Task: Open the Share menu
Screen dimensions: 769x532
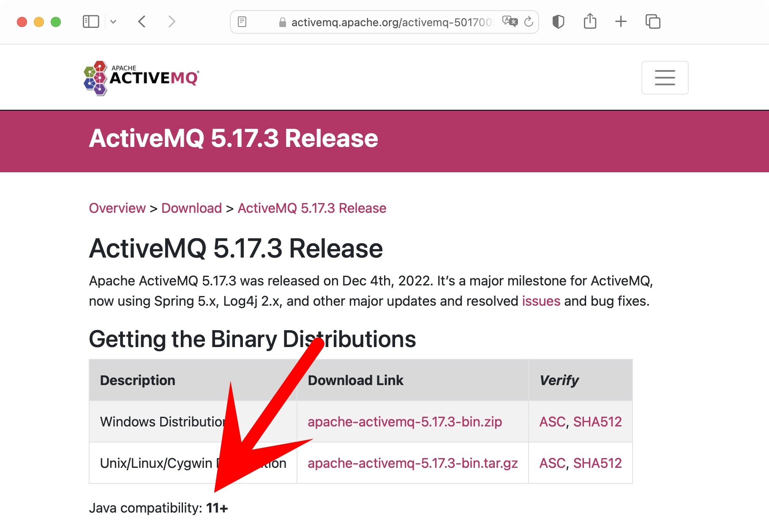Action: point(590,22)
